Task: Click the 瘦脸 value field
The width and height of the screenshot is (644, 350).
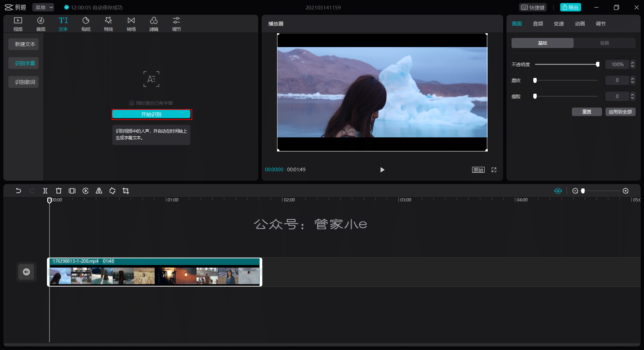Action: (618, 96)
